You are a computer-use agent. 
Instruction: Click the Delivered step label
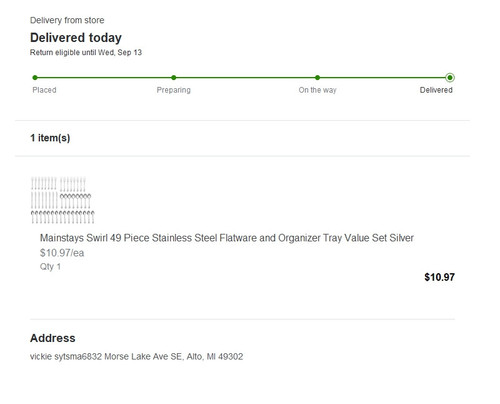[436, 90]
